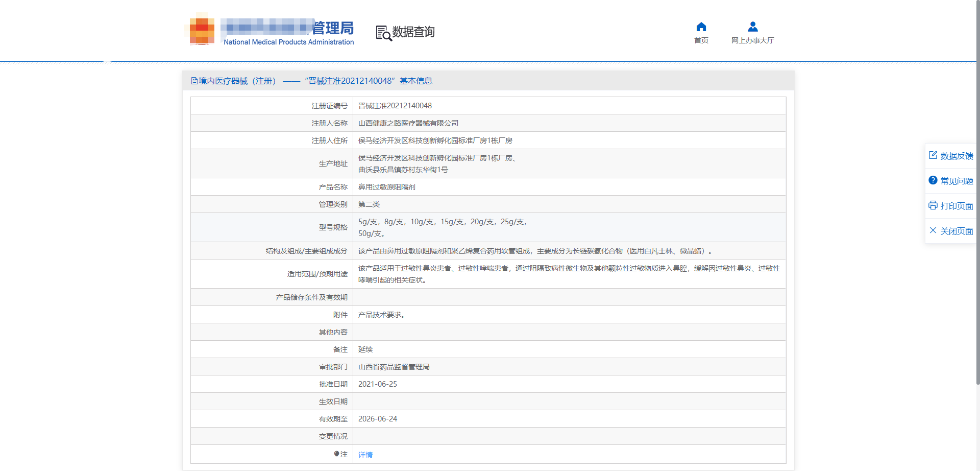Click expiry date 2026-06-24
980x471 pixels.
pyautogui.click(x=378, y=419)
